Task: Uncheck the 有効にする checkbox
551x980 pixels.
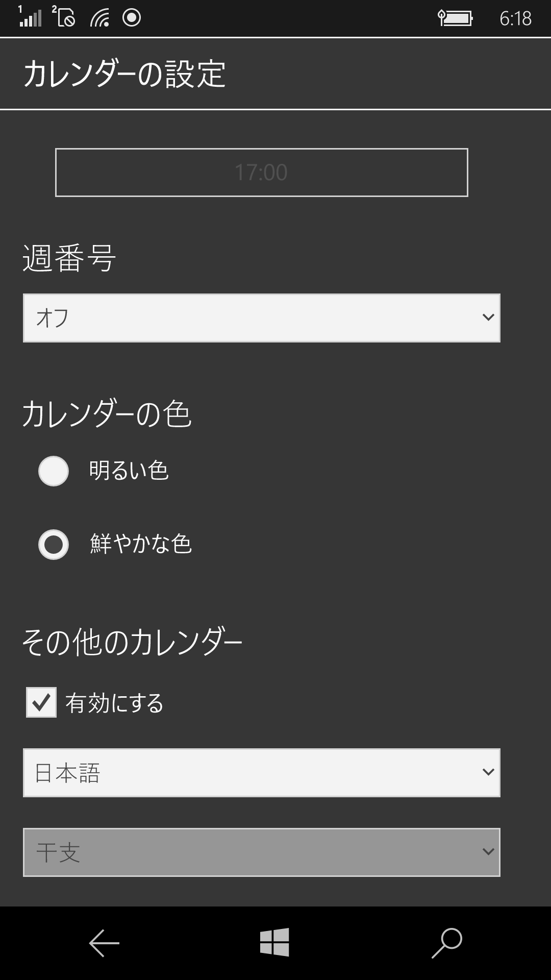Action: (40, 703)
